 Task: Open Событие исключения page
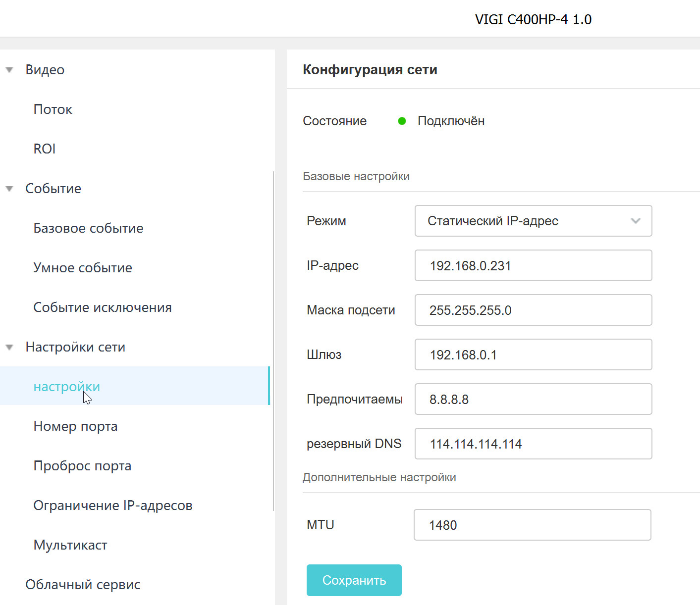(x=103, y=307)
